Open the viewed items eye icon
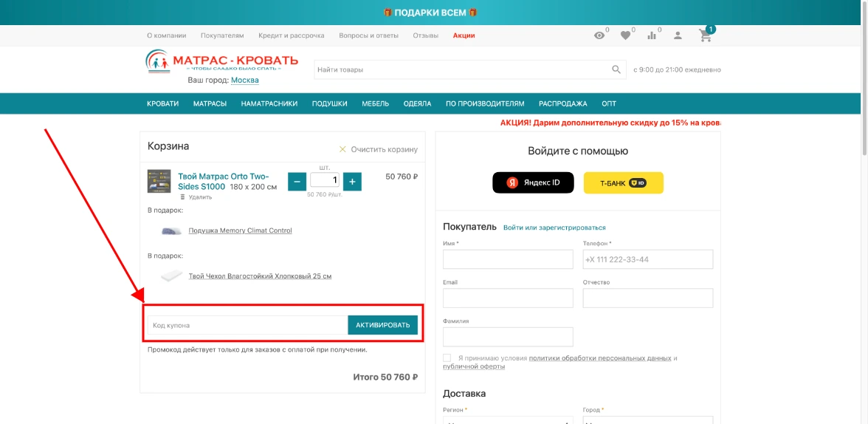The width and height of the screenshot is (868, 424). 599,35
